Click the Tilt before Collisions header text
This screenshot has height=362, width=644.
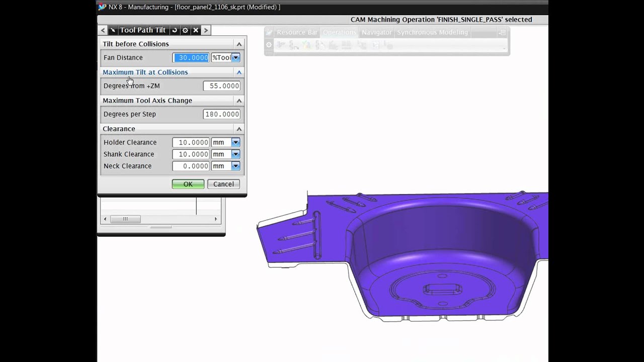[136, 44]
